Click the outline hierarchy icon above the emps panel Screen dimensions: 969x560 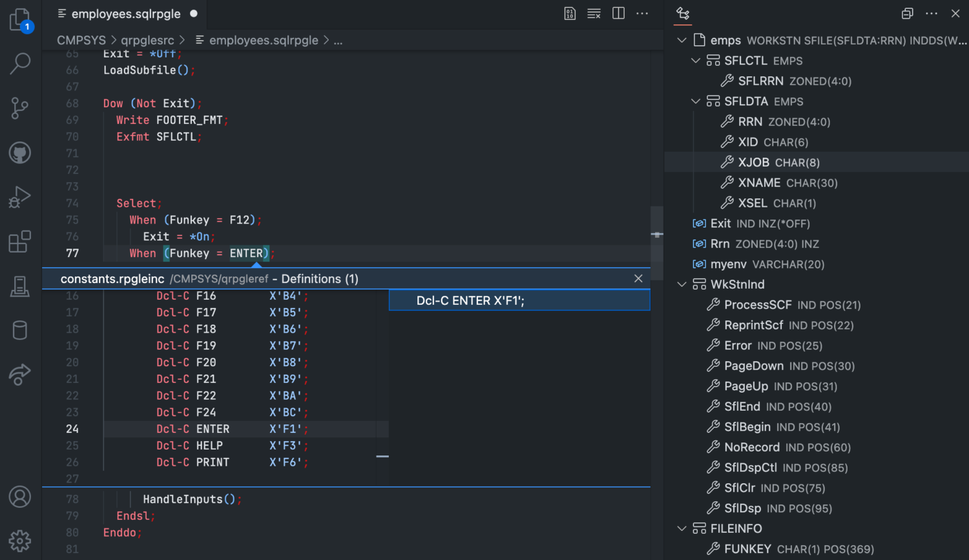pos(683,14)
